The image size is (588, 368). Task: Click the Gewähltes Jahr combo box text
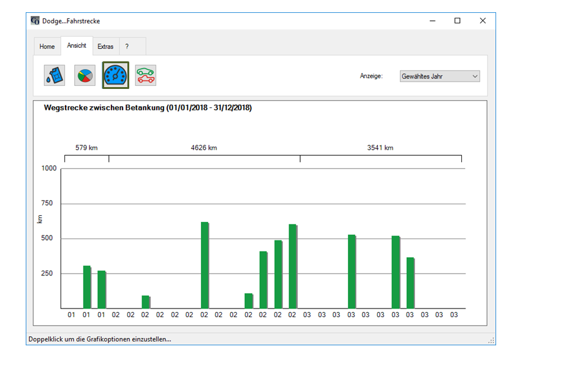click(432, 77)
